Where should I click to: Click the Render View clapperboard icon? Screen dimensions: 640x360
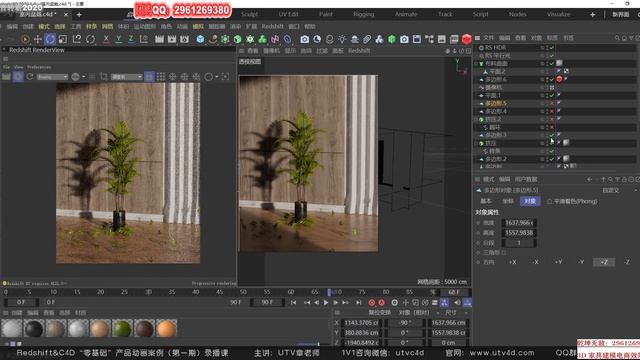pos(159,39)
